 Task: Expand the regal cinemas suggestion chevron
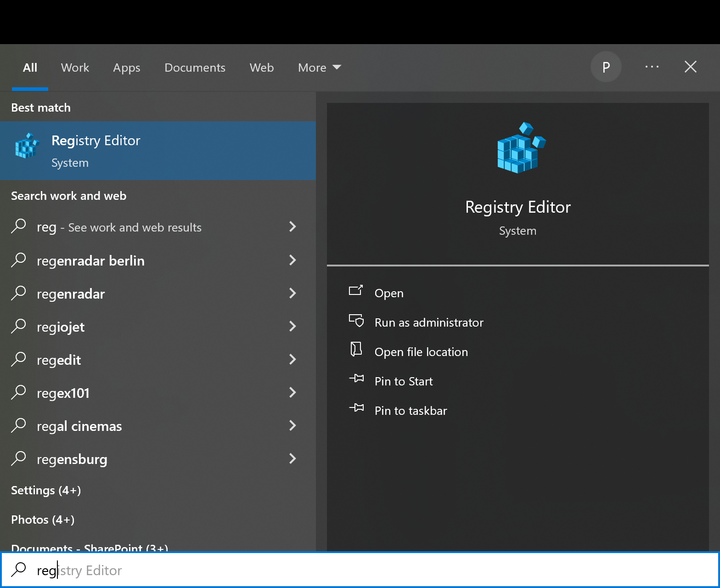coord(292,425)
